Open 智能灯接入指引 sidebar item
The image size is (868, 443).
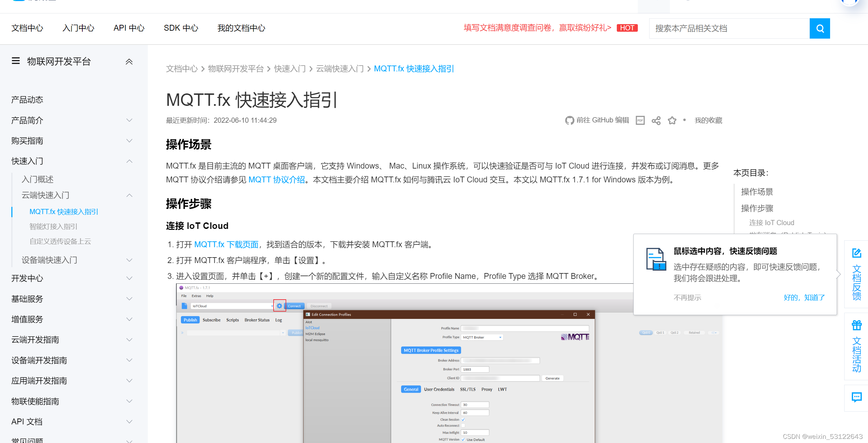point(53,226)
